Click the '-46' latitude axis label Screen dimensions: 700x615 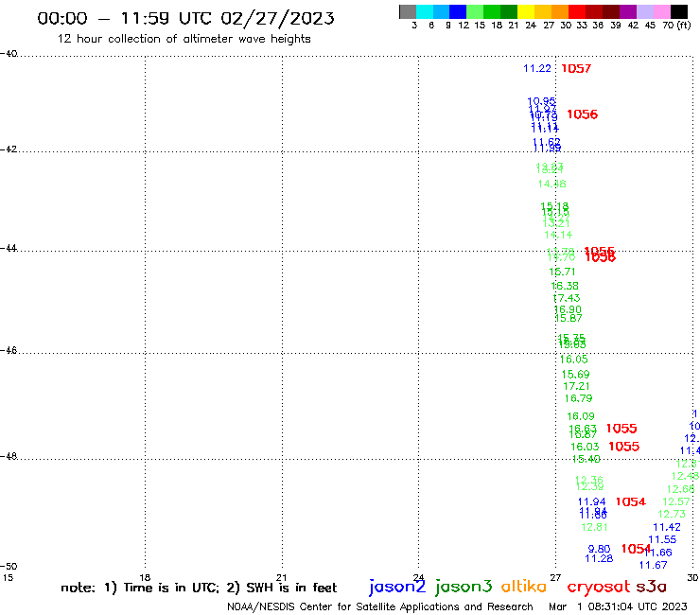click(9, 350)
